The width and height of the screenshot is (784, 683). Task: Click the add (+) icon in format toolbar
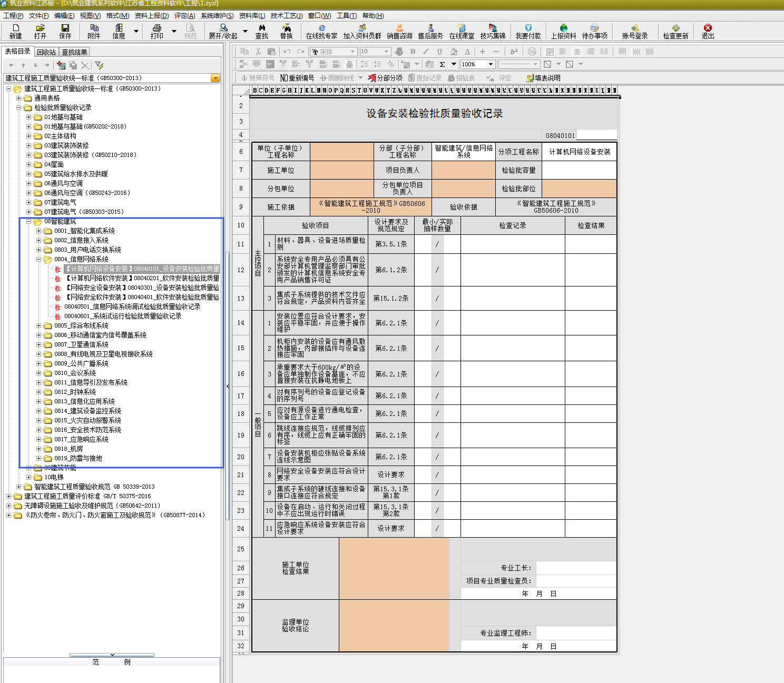click(482, 51)
